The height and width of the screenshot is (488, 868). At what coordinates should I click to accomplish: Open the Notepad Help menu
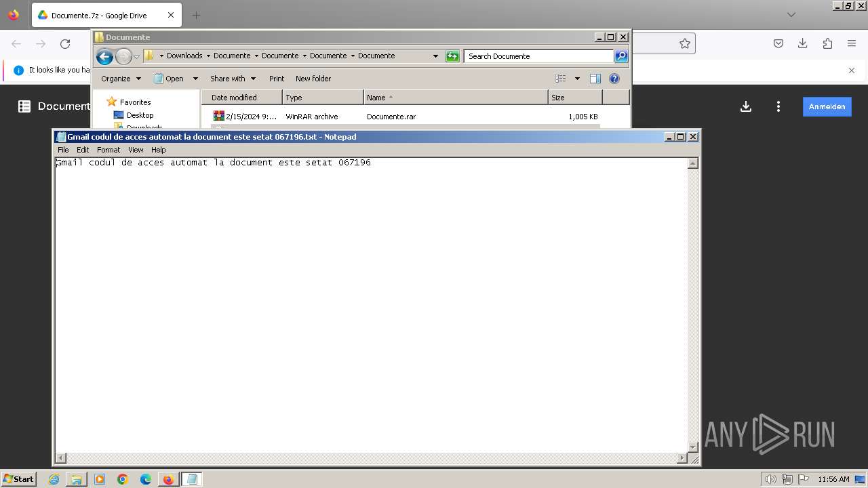point(158,150)
